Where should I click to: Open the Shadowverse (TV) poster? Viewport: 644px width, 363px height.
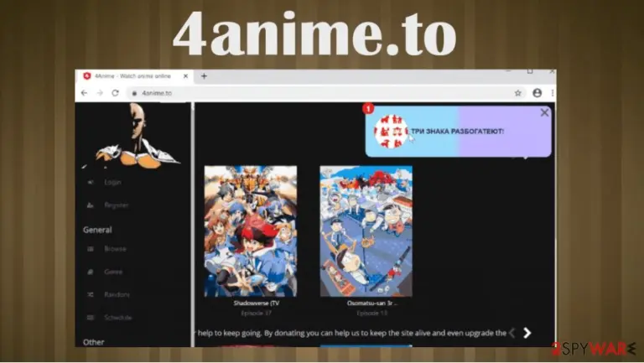click(251, 231)
